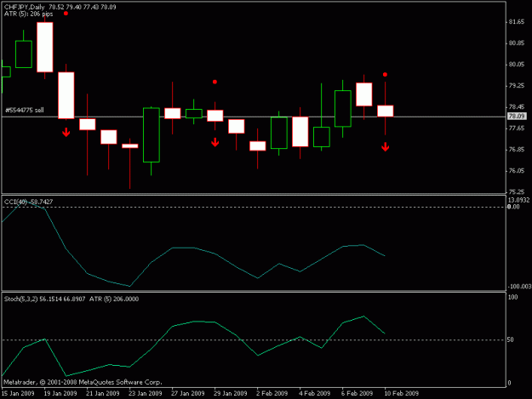Click the CHFJPY,Daily chart title
Viewport: 532px width, 399px height.
coord(25,7)
